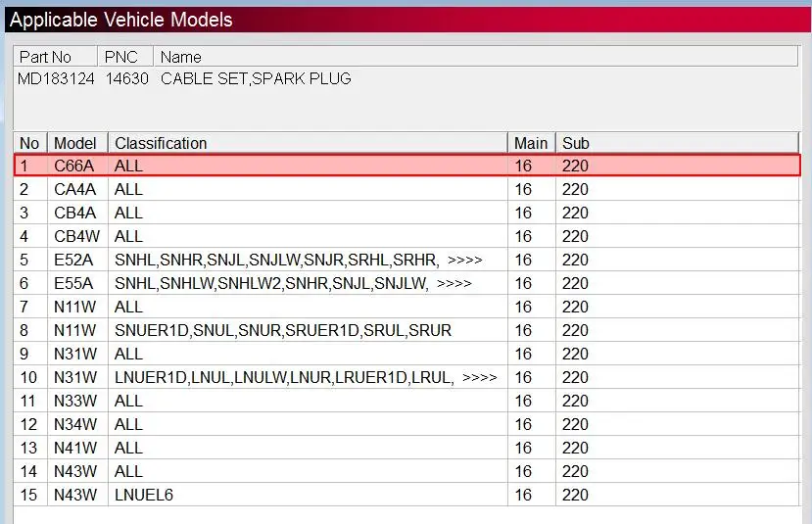Click Main value 16 in row 1
The height and width of the screenshot is (524, 812).
523,166
